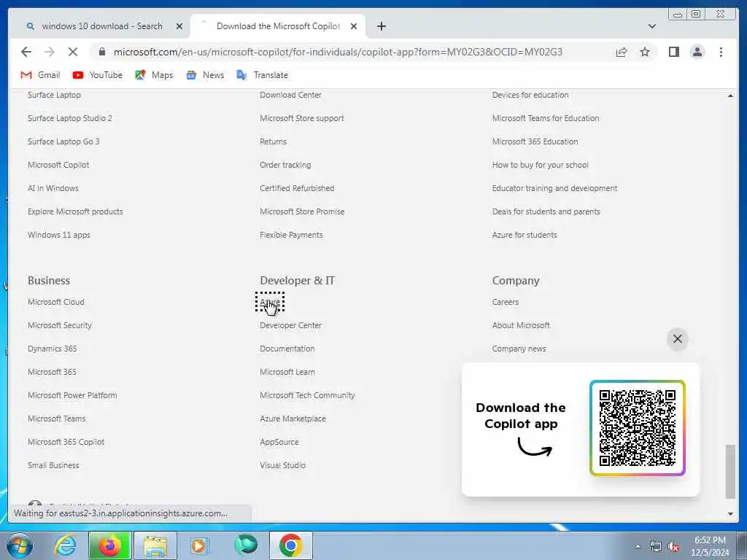This screenshot has height=560, width=747.
Task: Open Microsoft 365 Copilot link
Action: tap(66, 442)
